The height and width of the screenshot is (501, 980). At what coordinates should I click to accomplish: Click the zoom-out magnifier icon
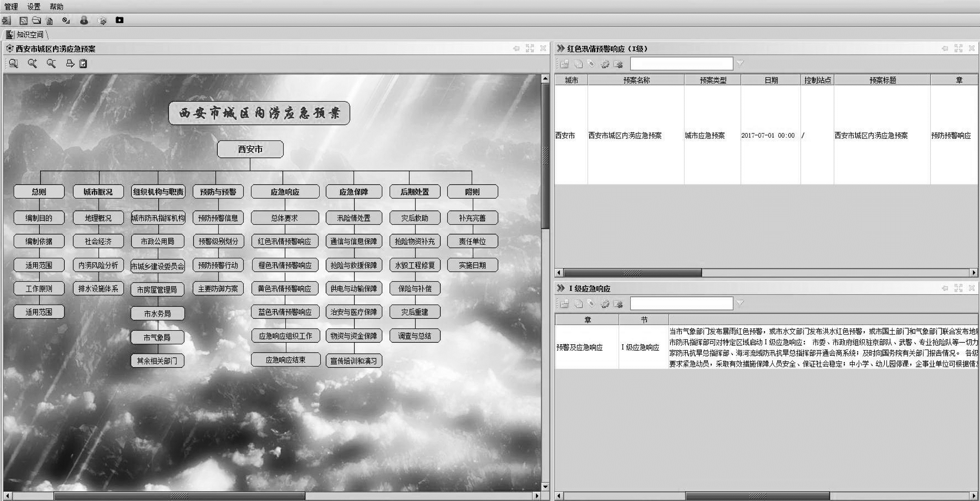pyautogui.click(x=51, y=64)
